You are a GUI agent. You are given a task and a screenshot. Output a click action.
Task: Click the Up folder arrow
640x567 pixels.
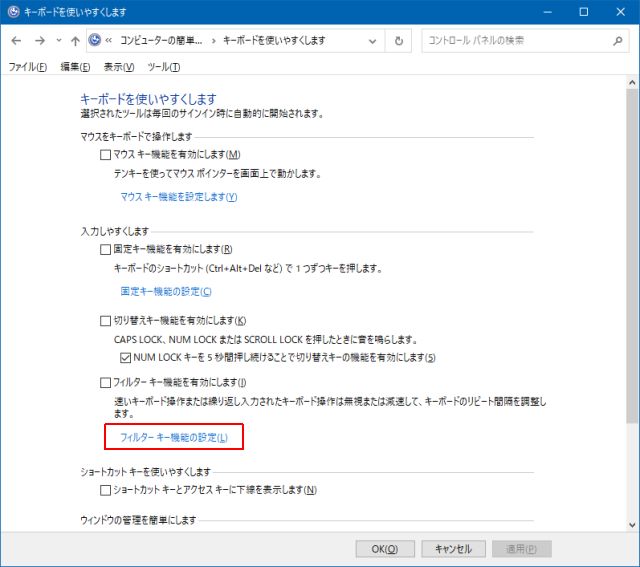[x=75, y=41]
